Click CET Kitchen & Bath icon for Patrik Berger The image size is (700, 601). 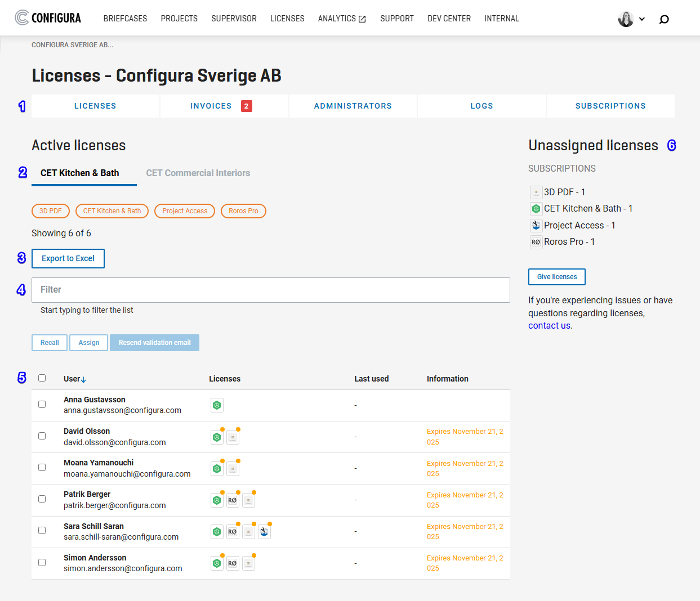point(217,500)
